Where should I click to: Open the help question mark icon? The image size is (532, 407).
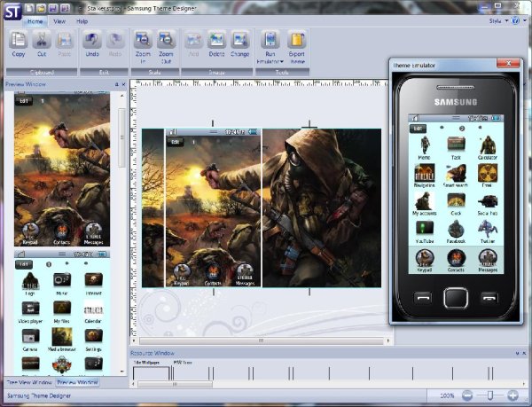(515, 20)
